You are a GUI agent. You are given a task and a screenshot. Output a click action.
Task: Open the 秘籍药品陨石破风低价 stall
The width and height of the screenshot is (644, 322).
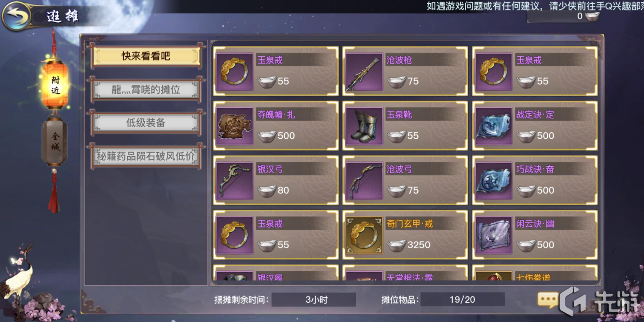point(146,156)
